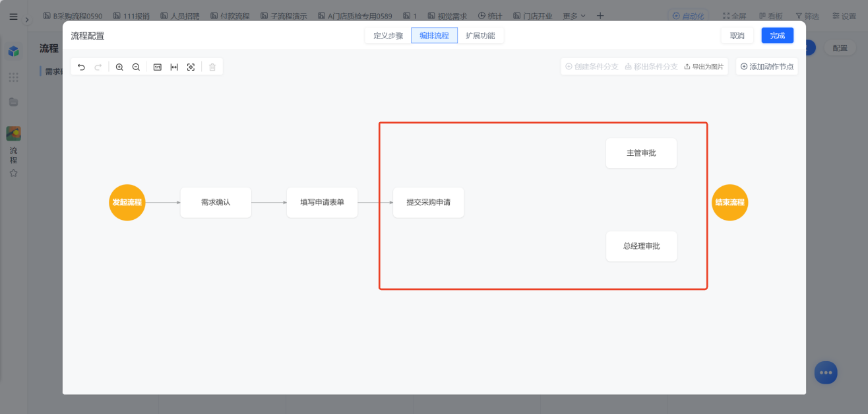This screenshot has height=414, width=868.
Task: Select the 发起流程 start node
Action: point(127,202)
